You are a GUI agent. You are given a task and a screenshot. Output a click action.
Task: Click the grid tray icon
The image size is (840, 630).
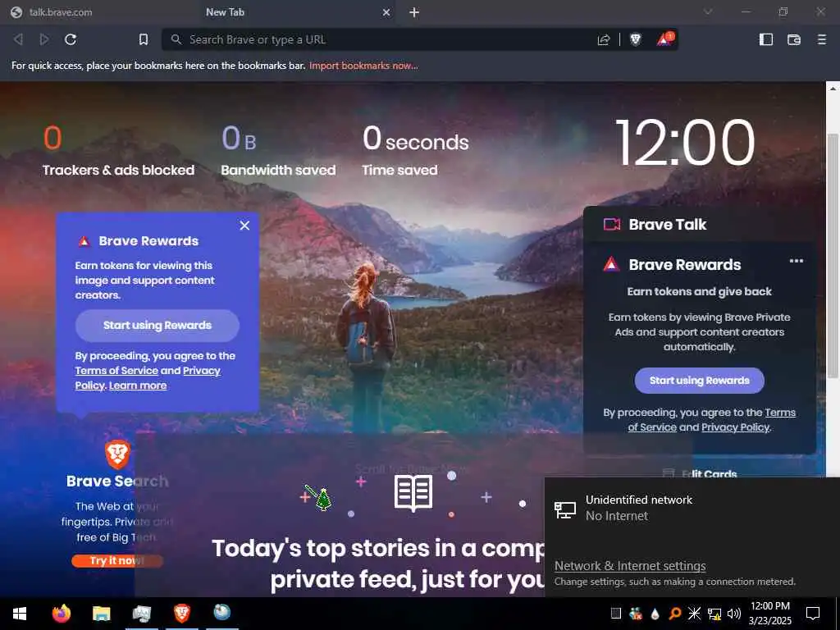click(616, 614)
